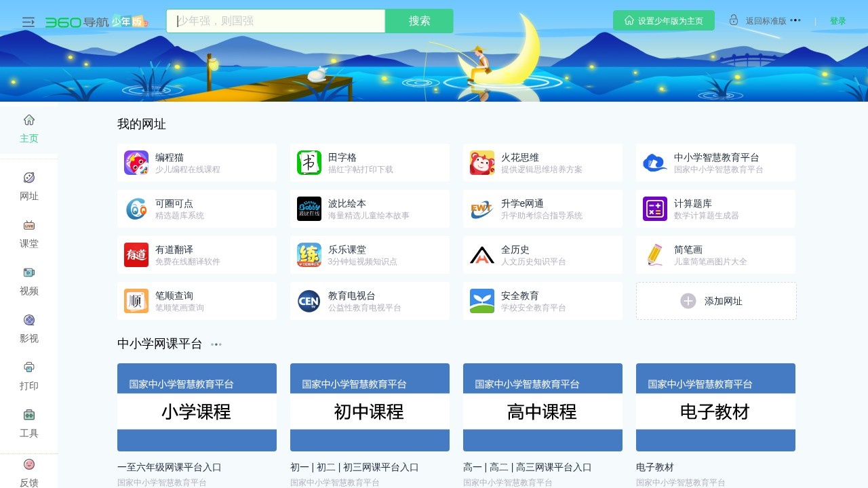Open the 波比绘本 icon
The width and height of the screenshot is (868, 488).
click(x=309, y=209)
